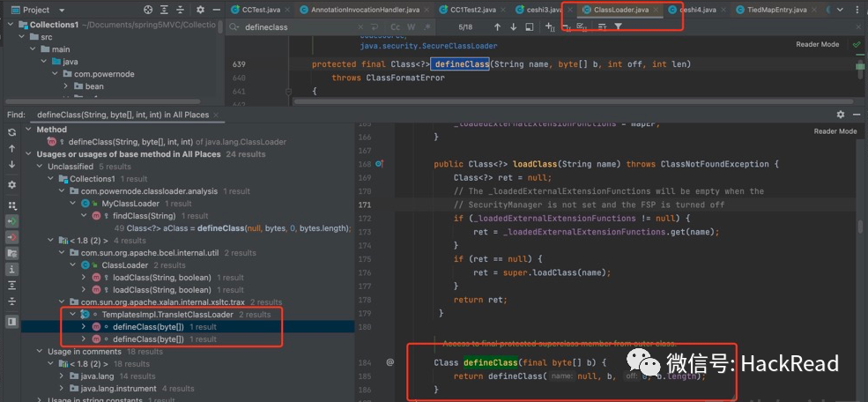This screenshot has width=868, height=402.
Task: Open multiline search options icon
Action: (x=602, y=27)
